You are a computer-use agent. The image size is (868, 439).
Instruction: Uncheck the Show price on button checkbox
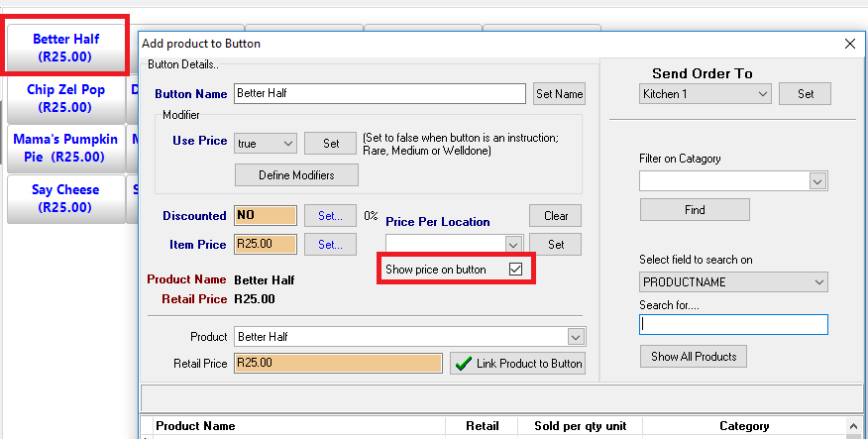pos(515,270)
